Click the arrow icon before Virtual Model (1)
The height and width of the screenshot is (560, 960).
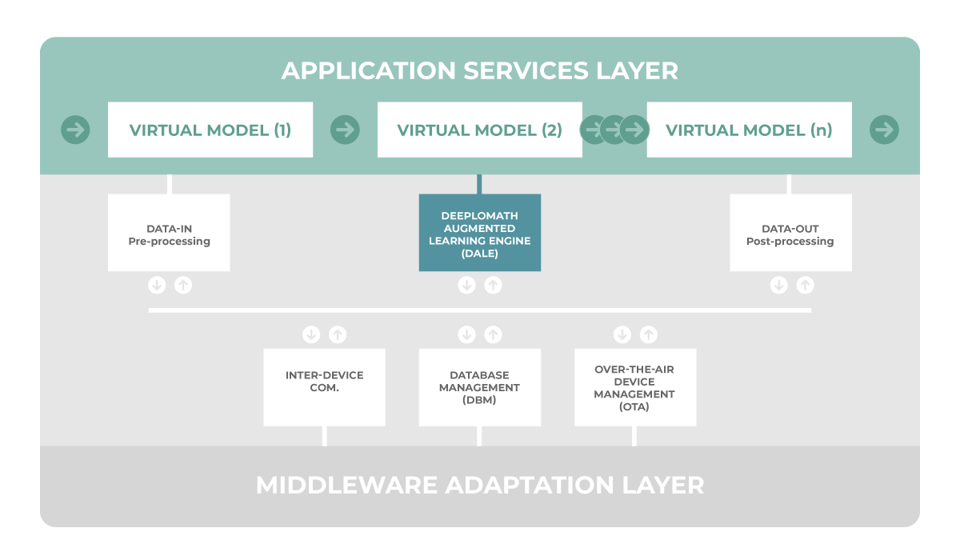click(75, 130)
